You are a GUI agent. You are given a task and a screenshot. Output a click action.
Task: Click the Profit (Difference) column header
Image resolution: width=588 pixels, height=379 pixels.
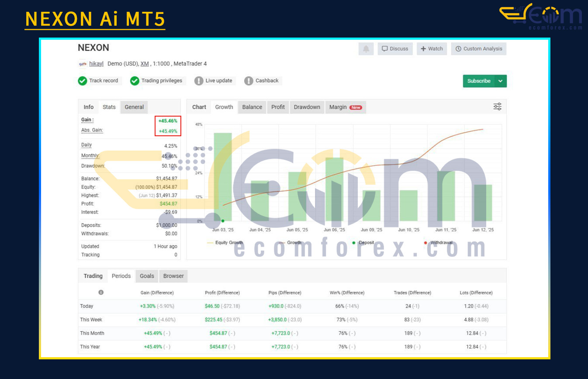[x=222, y=293]
